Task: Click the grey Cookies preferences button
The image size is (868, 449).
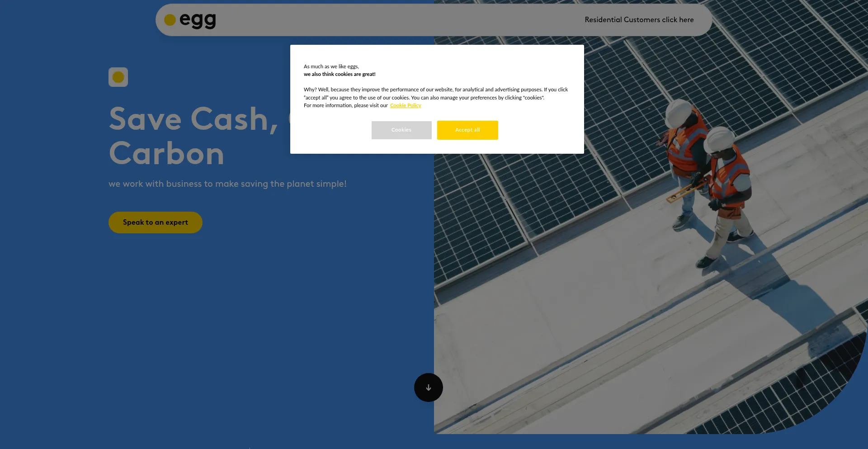Action: (x=401, y=130)
